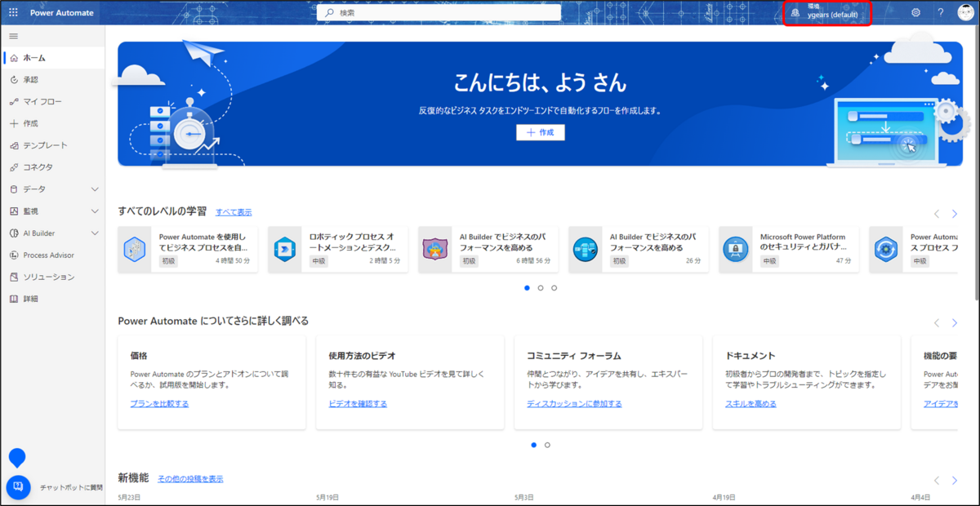Click すべて表示 link for learning
The width and height of the screenshot is (980, 506).
click(234, 212)
